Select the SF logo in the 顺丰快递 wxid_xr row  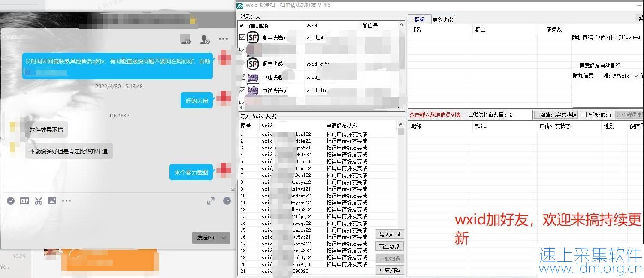click(x=253, y=64)
